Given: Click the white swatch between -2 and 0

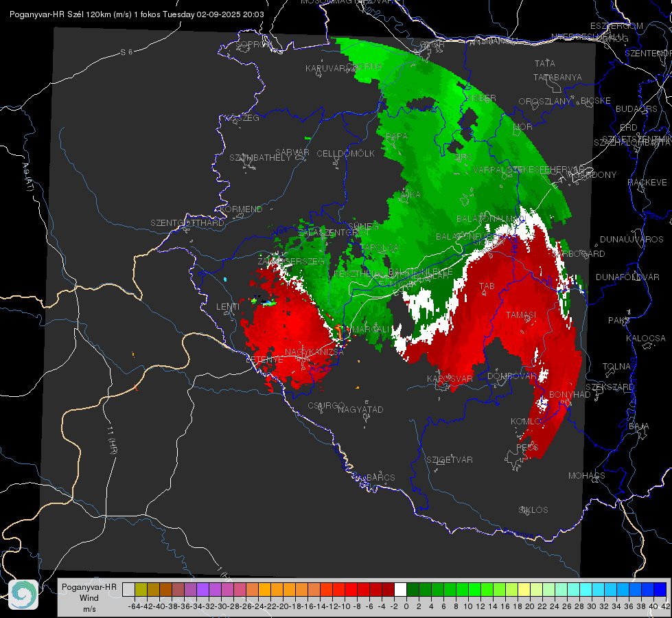Looking at the screenshot, I should pos(400,590).
